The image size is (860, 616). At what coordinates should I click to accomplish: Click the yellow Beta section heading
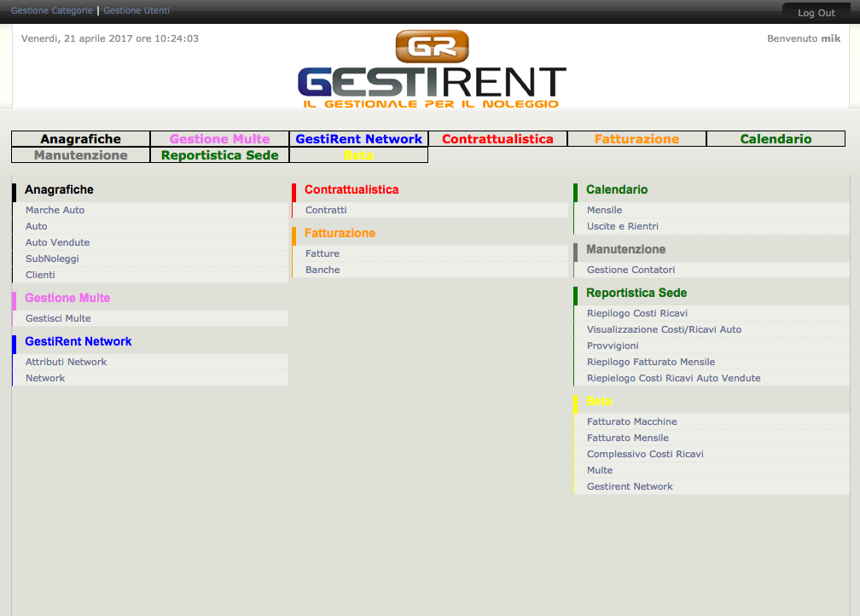coord(599,402)
